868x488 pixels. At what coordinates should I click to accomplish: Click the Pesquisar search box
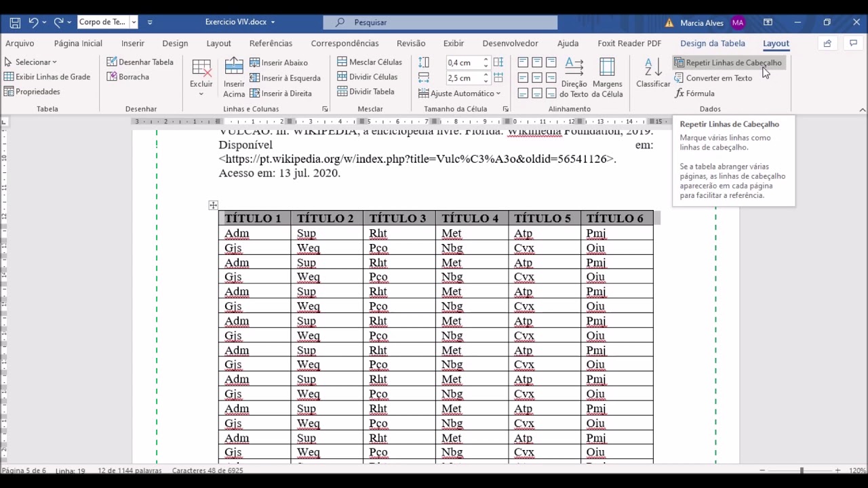point(440,22)
